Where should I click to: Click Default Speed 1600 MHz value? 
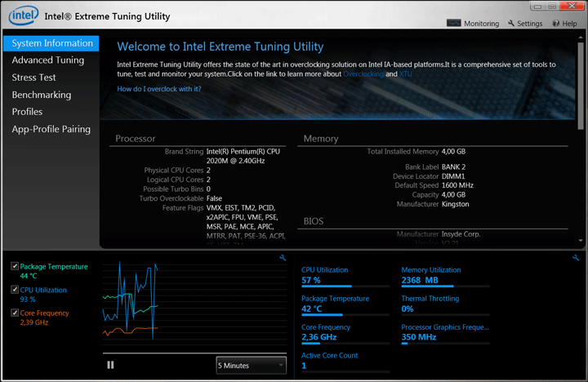coord(457,185)
